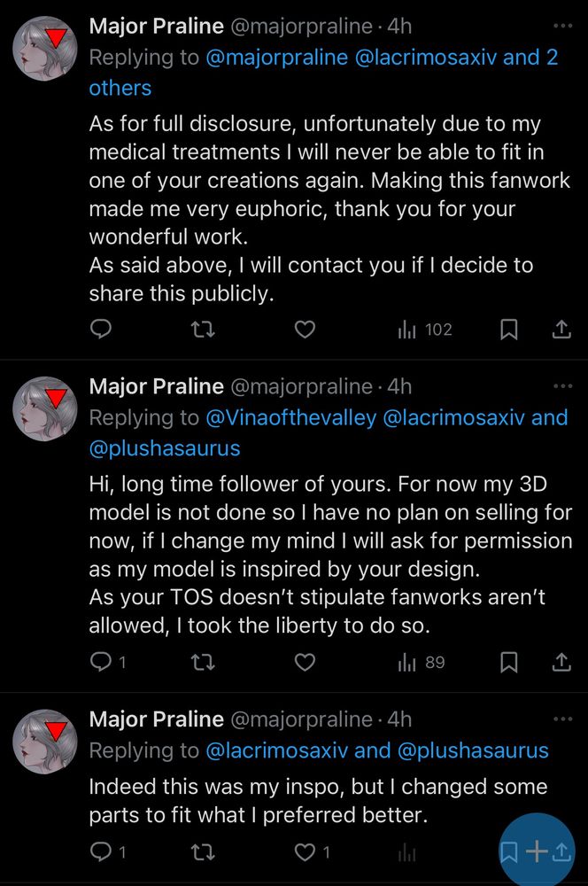Retweet the full disclosure tweet
588x886 pixels.
coord(203,330)
